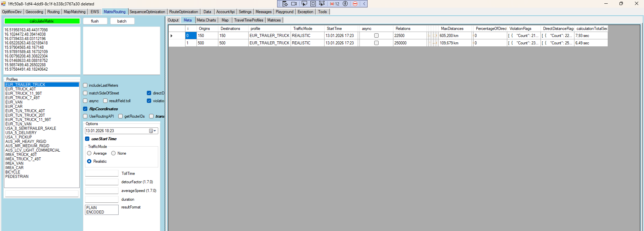Enable the includeLastMeters checkbox
Viewport: 644px width, 231px height.
click(x=85, y=85)
